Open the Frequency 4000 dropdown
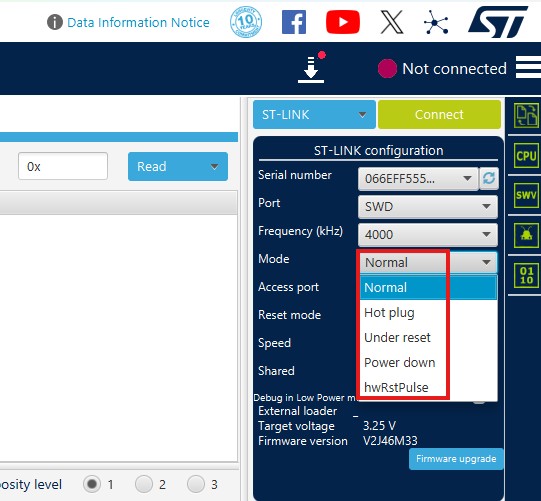The image size is (541, 501). pyautogui.click(x=428, y=235)
